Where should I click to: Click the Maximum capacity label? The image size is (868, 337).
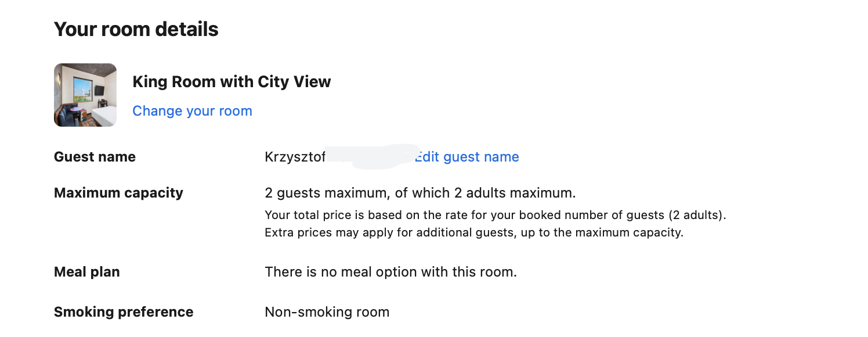pos(118,193)
